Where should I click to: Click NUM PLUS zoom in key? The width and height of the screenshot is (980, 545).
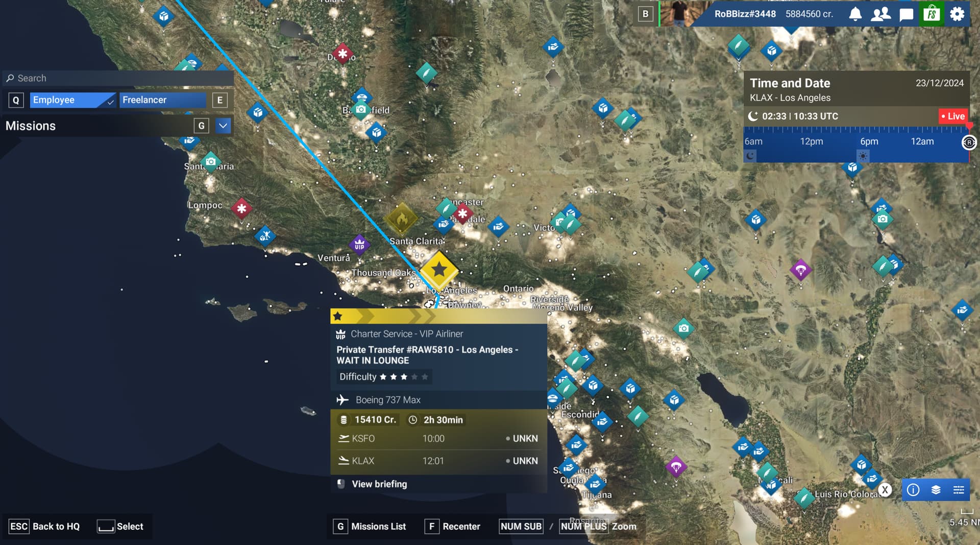coord(583,527)
